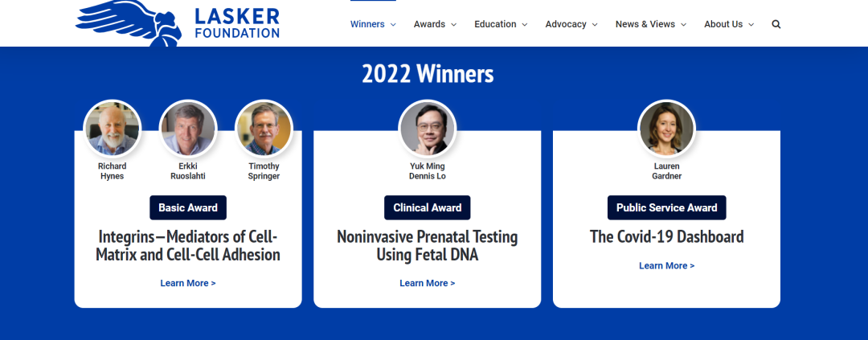Screen dimensions: 868x340
Task: Follow Learn More under Covid-19 Dashboard
Action: click(666, 266)
